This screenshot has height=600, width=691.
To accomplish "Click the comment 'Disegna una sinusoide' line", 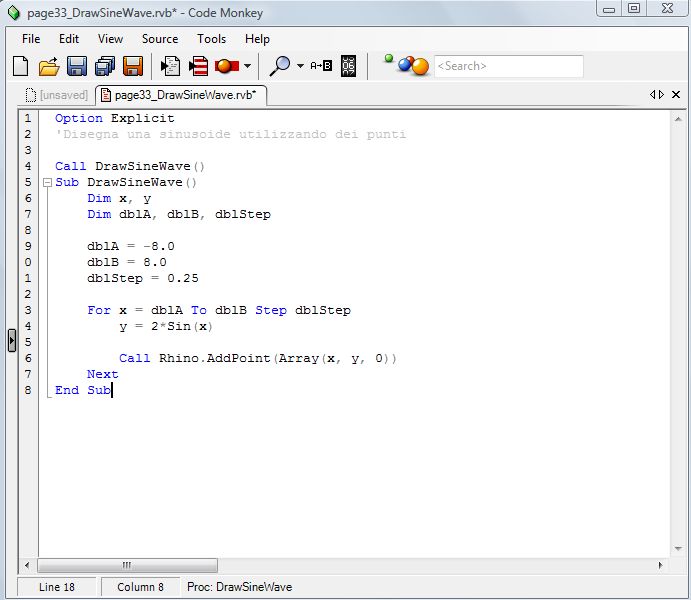I will (x=230, y=134).
